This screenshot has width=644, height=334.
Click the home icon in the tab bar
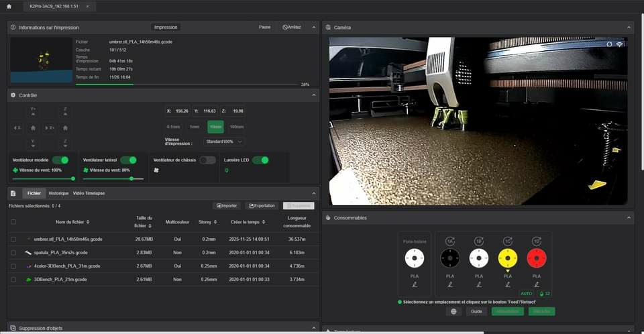8,6
